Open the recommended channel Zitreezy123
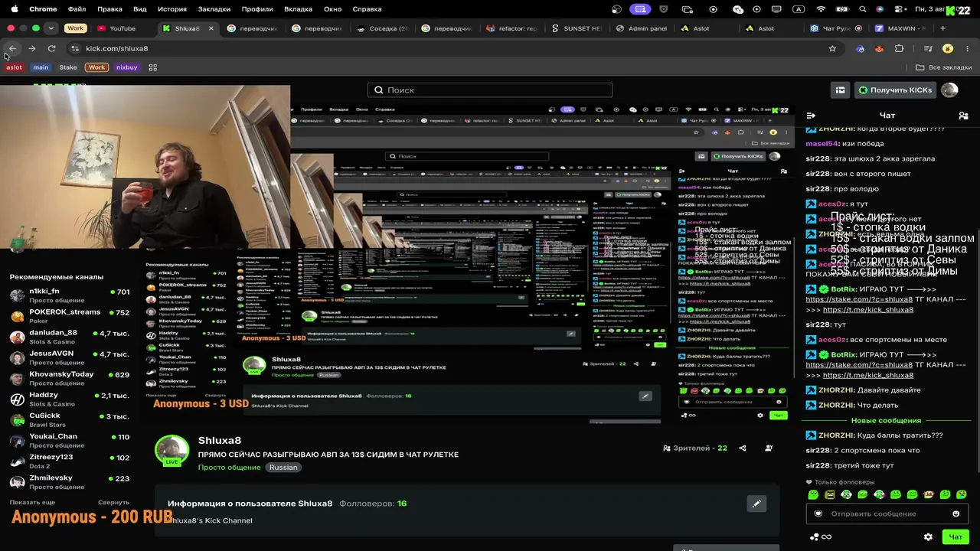This screenshot has width=980, height=551. 70,461
